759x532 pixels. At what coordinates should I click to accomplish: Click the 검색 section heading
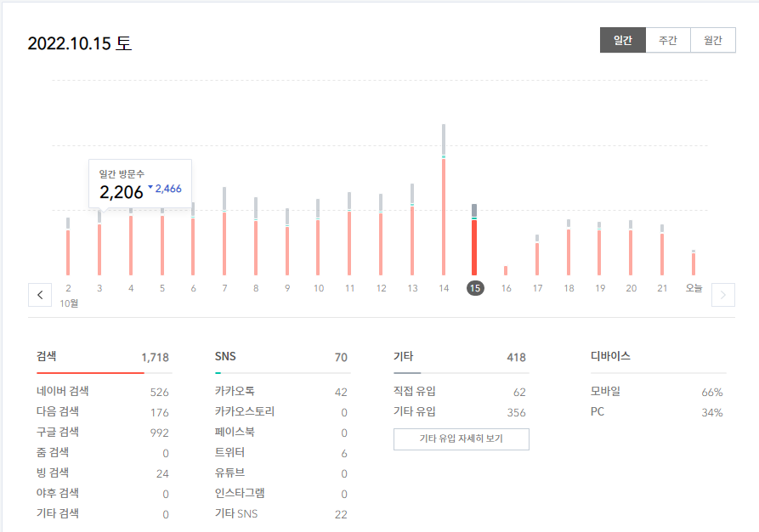click(x=47, y=356)
